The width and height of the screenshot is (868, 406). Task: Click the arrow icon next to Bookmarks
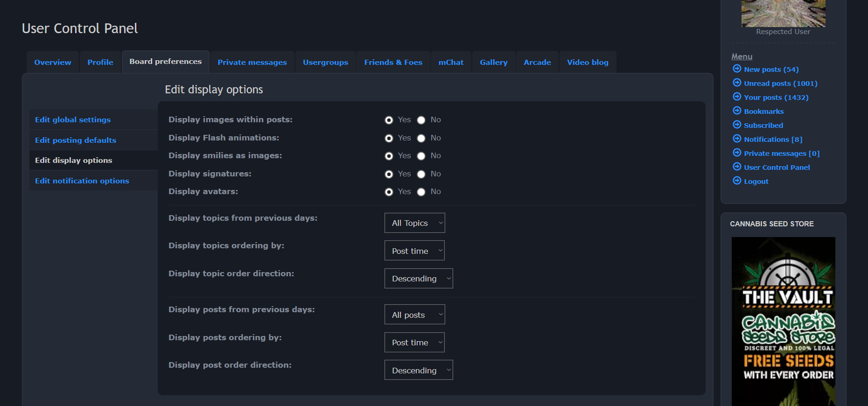[737, 111]
